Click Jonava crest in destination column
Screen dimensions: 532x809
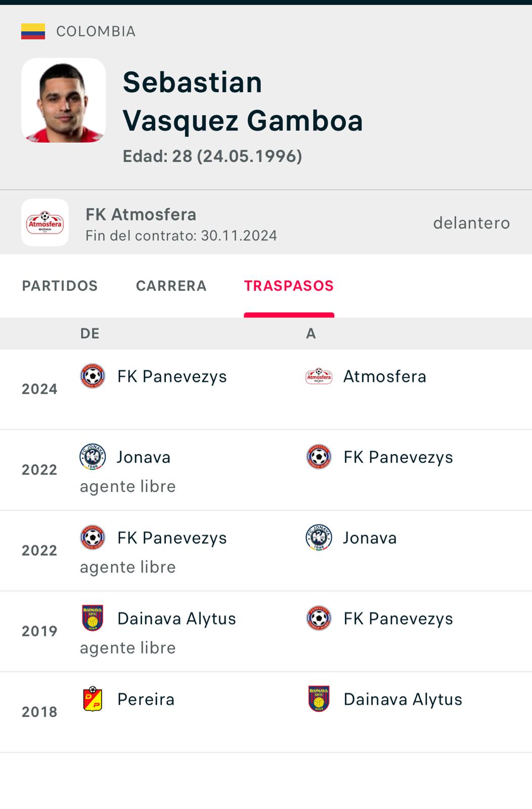[x=319, y=537]
